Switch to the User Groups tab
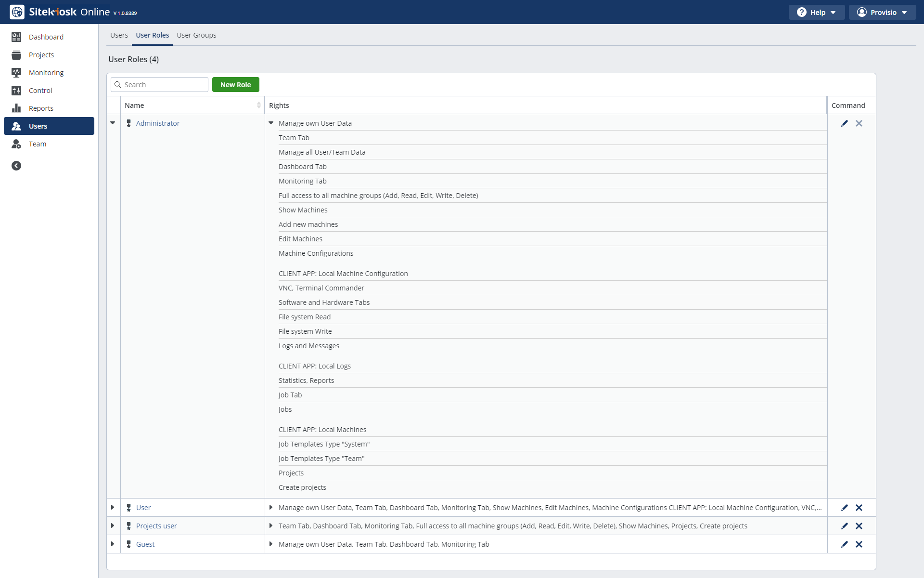The image size is (924, 578). coord(196,35)
